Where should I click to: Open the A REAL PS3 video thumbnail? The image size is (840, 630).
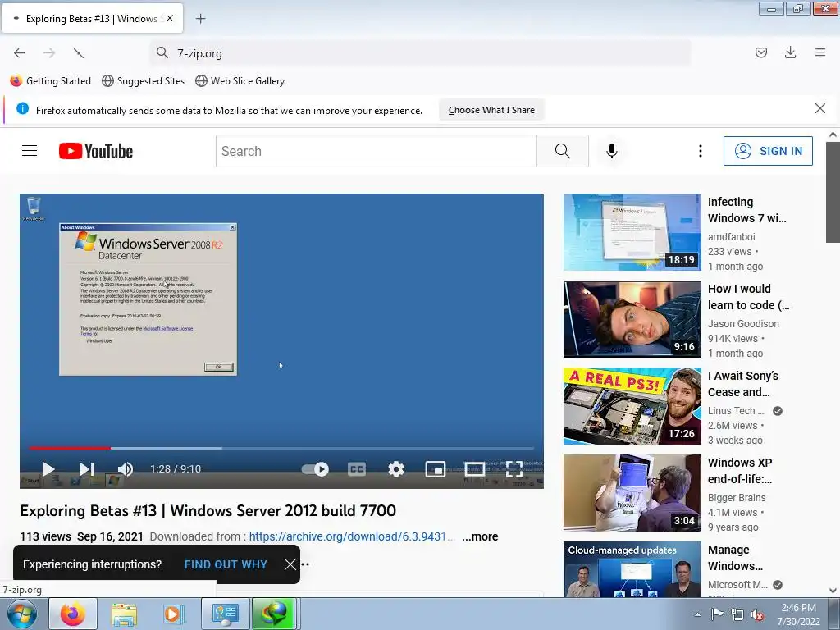632,406
